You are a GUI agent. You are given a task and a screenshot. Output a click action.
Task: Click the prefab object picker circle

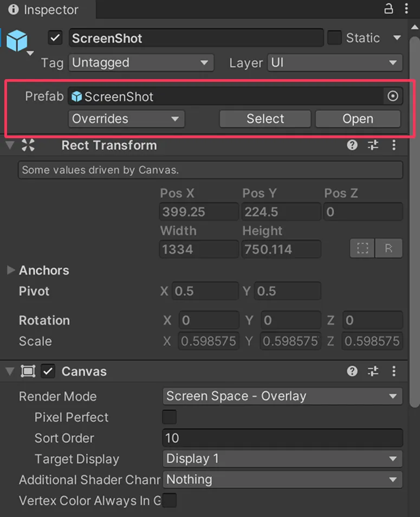point(393,96)
